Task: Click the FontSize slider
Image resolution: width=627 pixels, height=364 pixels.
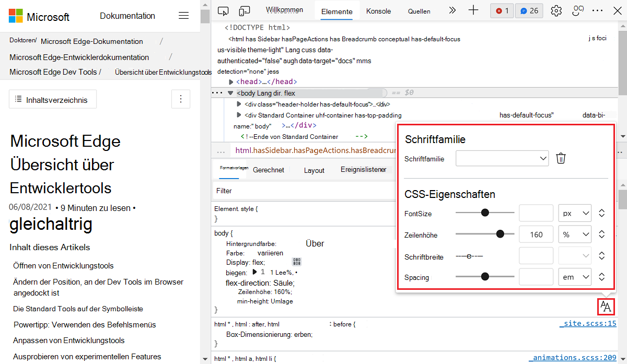Action: pyautogui.click(x=485, y=213)
